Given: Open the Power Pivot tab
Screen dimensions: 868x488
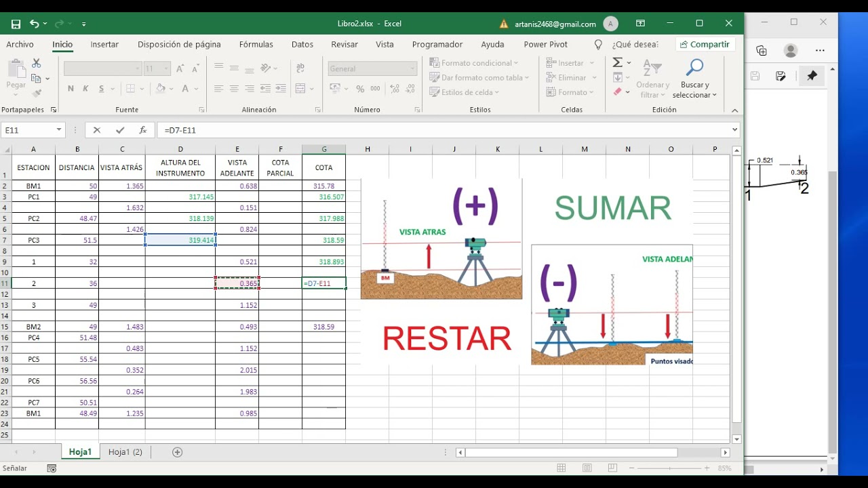Looking at the screenshot, I should (545, 44).
